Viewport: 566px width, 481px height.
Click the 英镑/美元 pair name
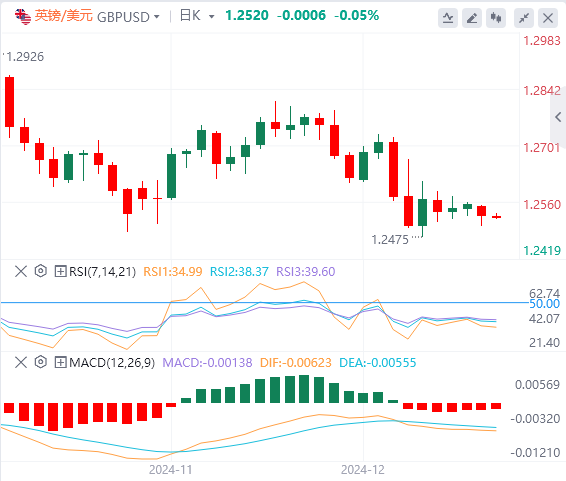pos(64,16)
